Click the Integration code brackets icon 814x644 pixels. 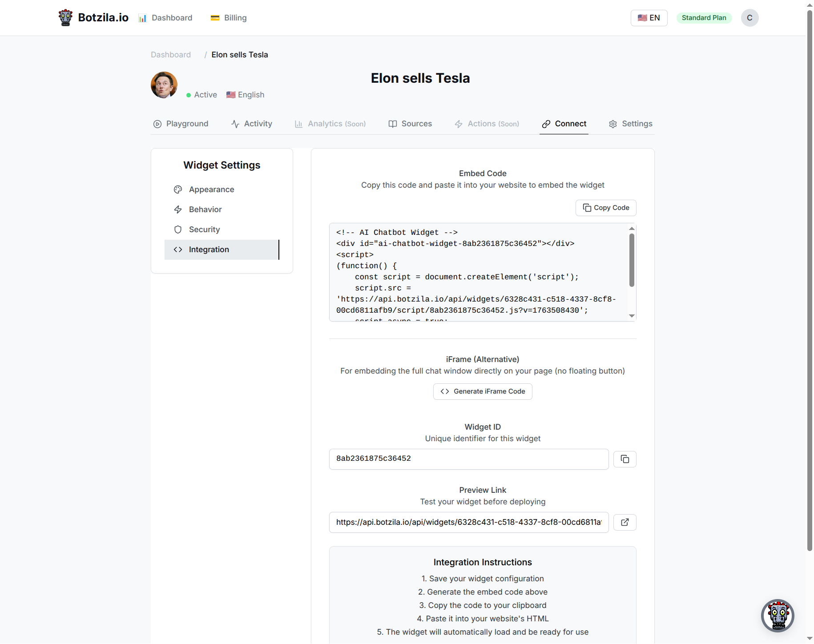pos(178,250)
